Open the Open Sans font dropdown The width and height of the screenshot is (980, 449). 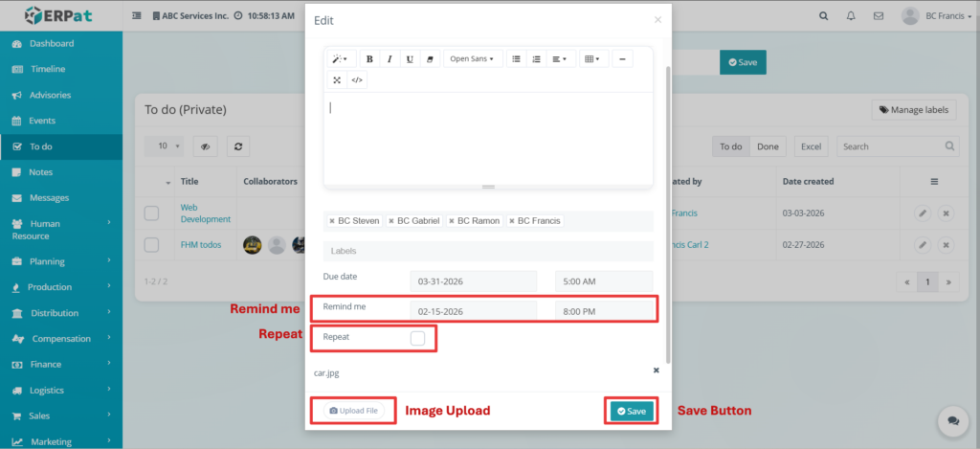472,59
